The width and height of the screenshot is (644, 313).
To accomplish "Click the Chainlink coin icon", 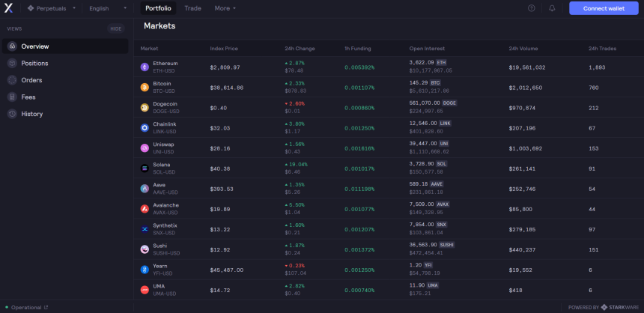I will [x=145, y=127].
